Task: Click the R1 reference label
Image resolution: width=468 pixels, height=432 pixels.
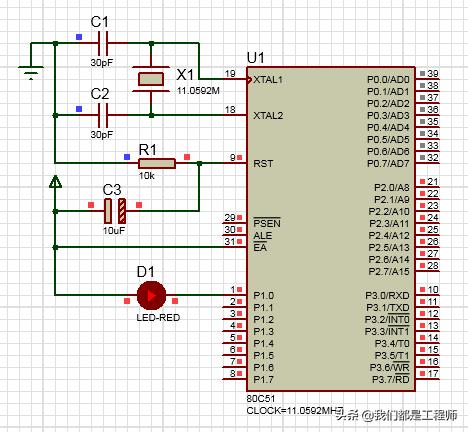Action: pyautogui.click(x=147, y=150)
